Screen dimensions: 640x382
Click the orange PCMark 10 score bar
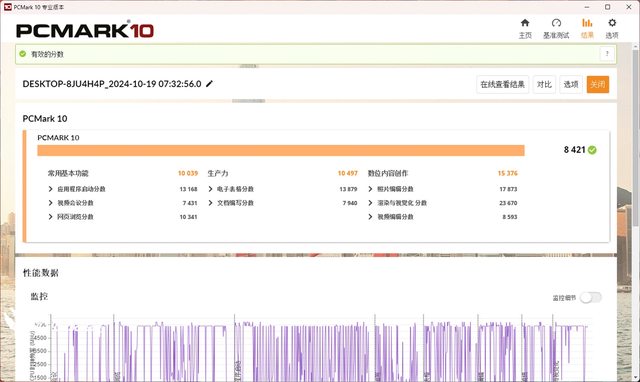(x=281, y=151)
